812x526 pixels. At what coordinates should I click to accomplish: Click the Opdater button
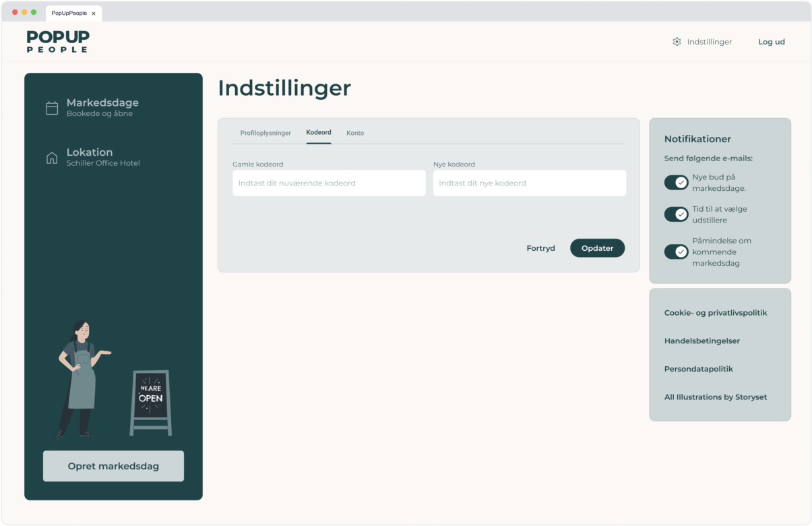click(597, 247)
